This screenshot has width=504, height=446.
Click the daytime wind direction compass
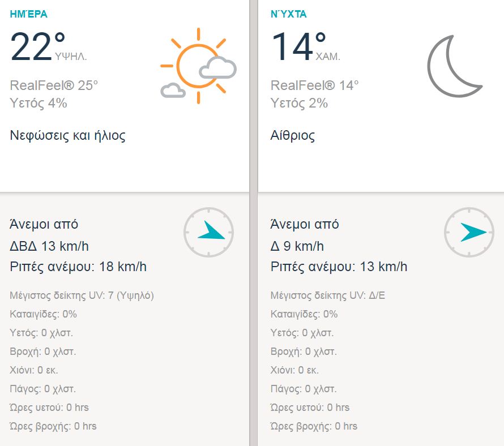pos(208,231)
